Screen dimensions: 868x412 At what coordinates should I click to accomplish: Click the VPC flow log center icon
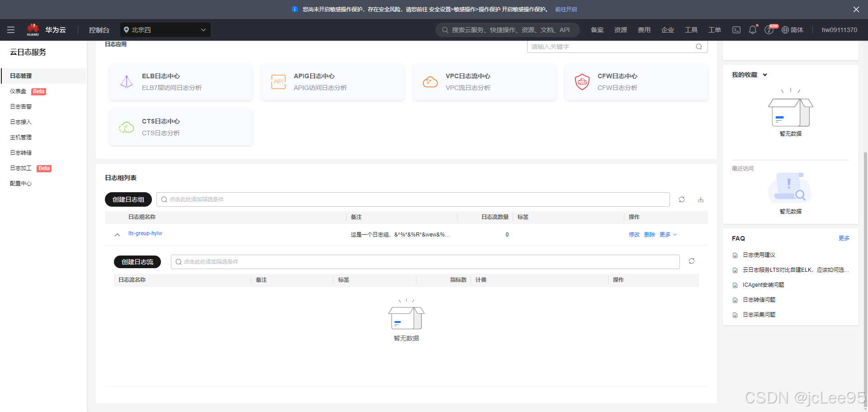point(430,82)
